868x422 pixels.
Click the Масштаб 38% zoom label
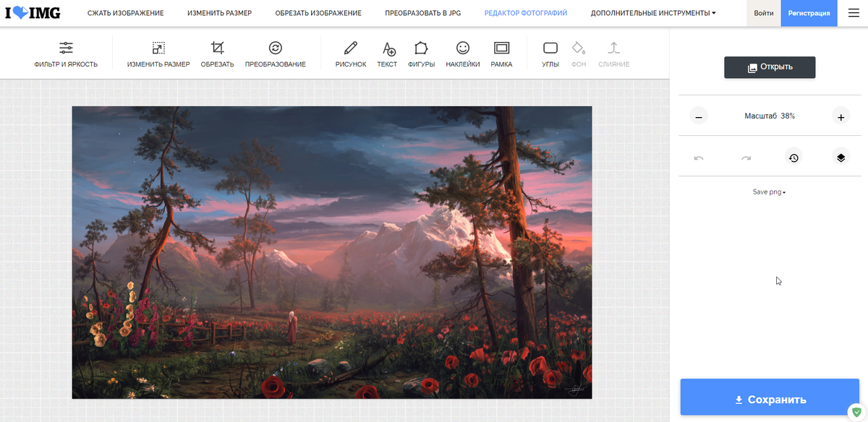click(x=770, y=116)
